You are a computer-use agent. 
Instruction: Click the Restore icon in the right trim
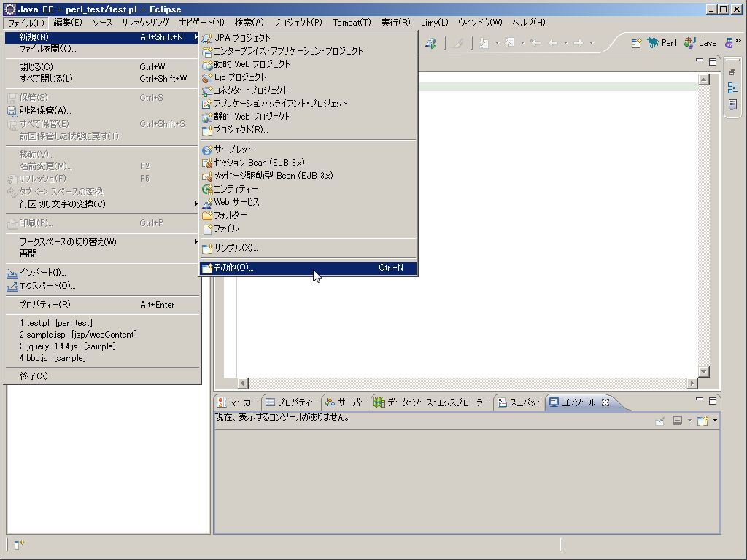[x=732, y=72]
